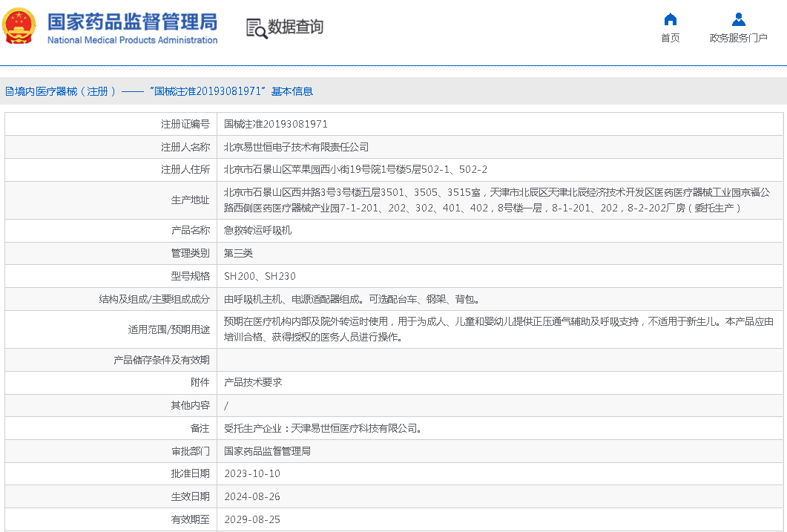
Task: Select the SH200、SH230 model value
Action: coord(260,276)
